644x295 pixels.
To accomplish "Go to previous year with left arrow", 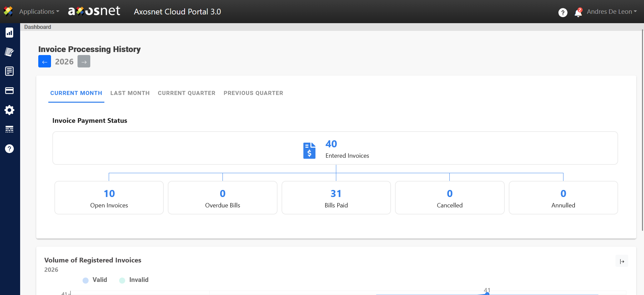I will 45,61.
